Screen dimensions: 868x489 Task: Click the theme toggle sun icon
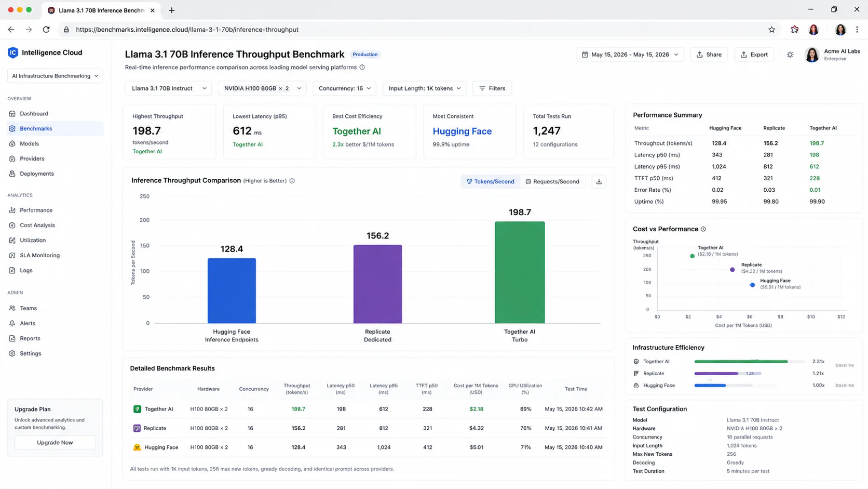point(790,55)
